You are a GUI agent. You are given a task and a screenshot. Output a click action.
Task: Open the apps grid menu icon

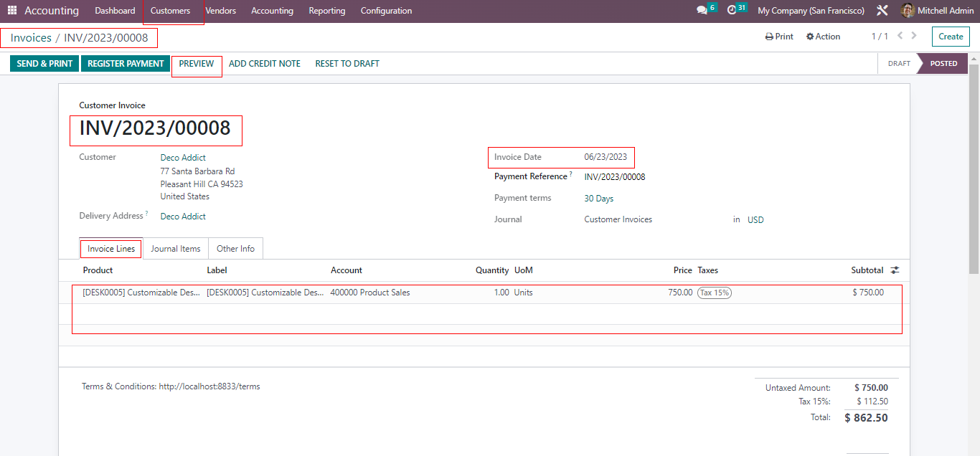pyautogui.click(x=11, y=11)
